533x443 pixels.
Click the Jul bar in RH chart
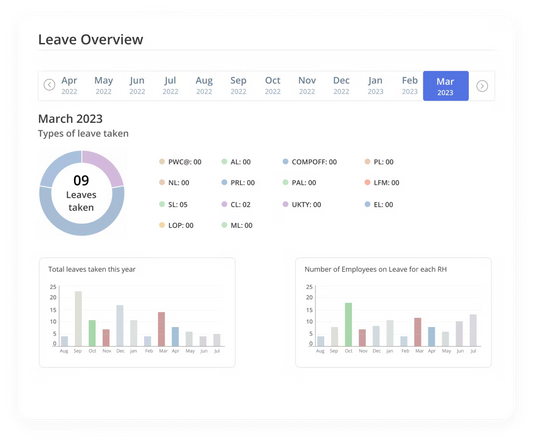click(473, 330)
